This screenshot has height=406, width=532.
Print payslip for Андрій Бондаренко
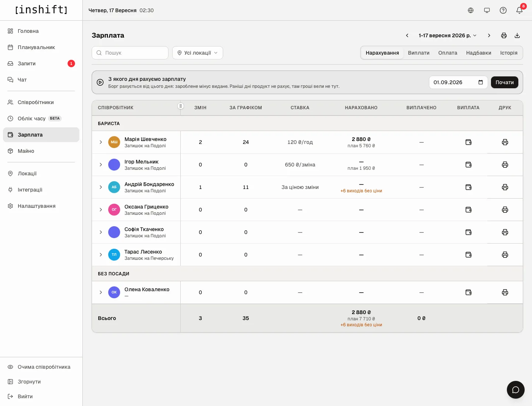[x=505, y=187]
